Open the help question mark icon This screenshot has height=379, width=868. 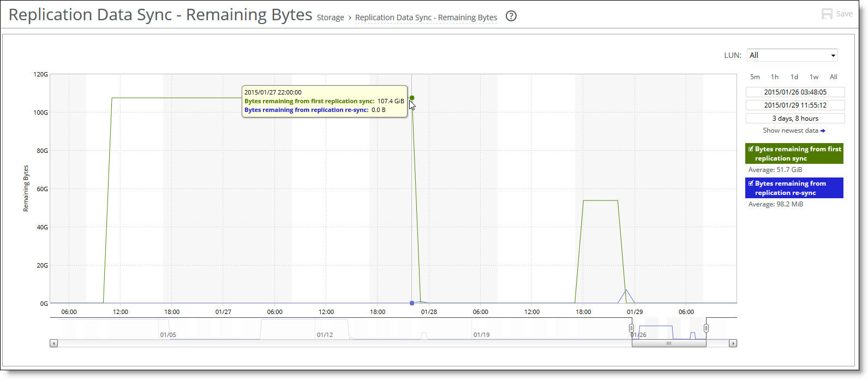click(x=511, y=16)
